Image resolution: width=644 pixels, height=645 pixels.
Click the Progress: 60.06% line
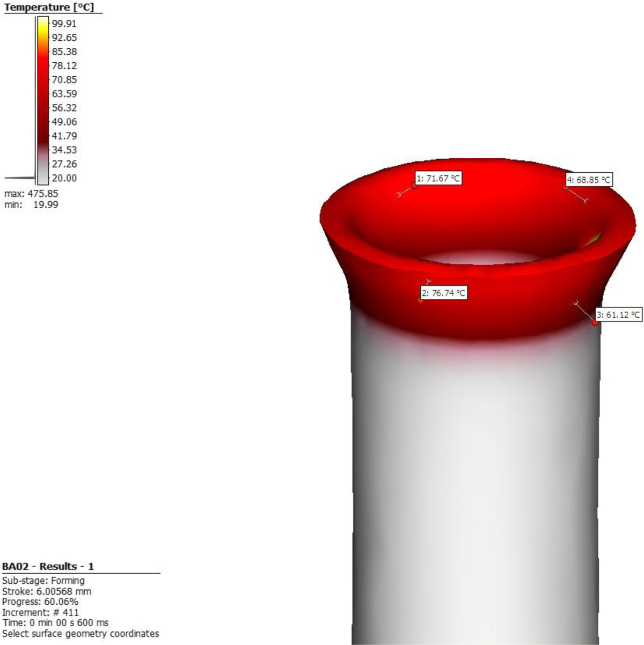[x=40, y=602]
